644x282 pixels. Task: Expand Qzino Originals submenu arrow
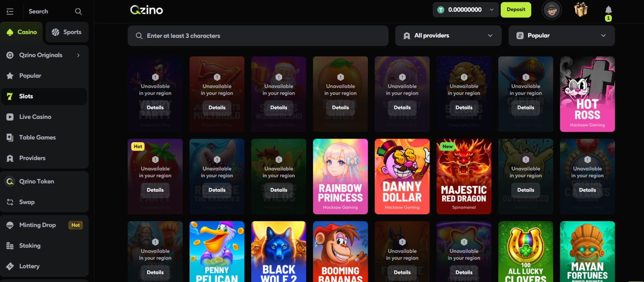[x=78, y=55]
